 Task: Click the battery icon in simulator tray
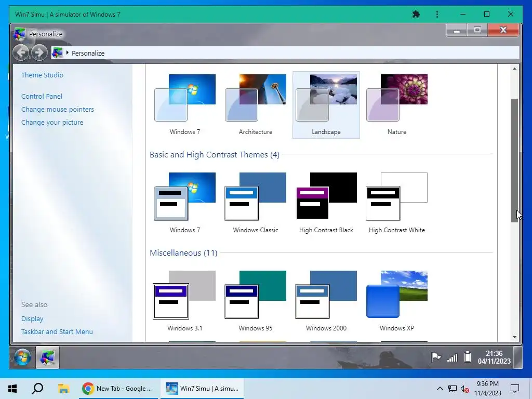(x=468, y=356)
